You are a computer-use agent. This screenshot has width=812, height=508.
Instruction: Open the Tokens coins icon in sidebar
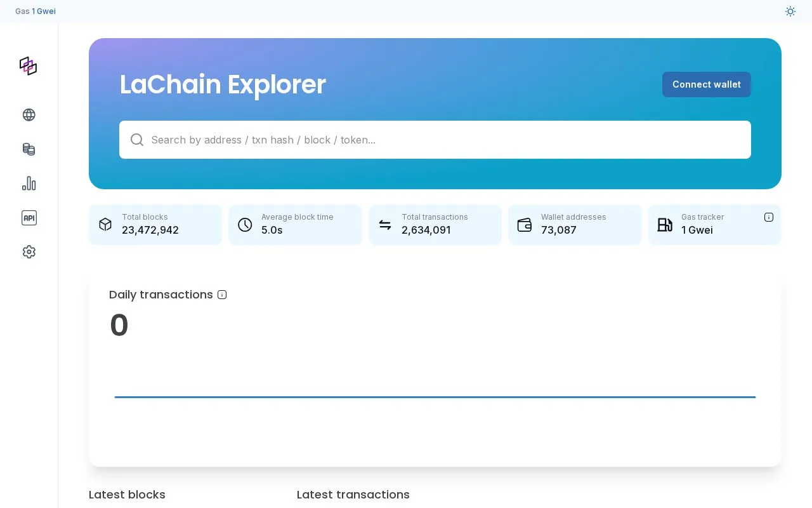(x=29, y=149)
